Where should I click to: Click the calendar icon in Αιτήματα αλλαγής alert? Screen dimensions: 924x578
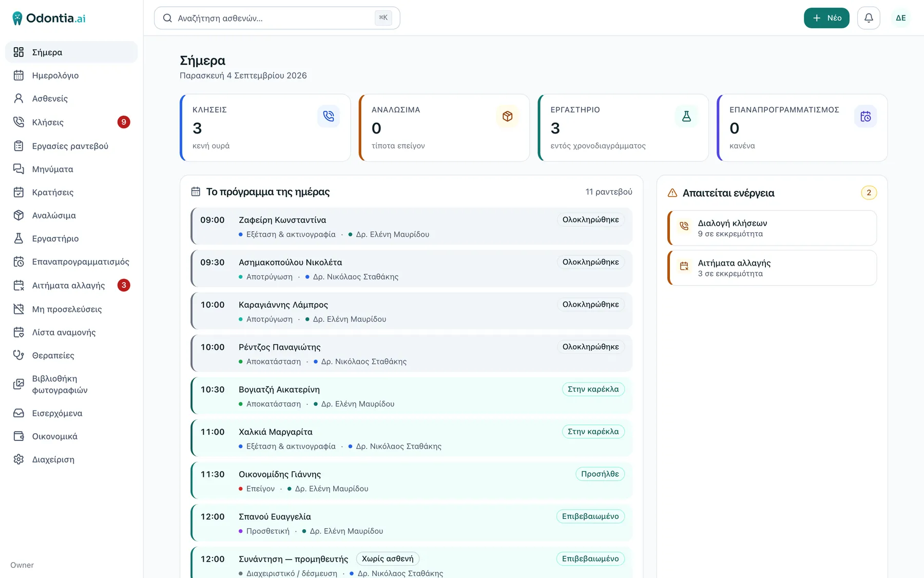(684, 266)
